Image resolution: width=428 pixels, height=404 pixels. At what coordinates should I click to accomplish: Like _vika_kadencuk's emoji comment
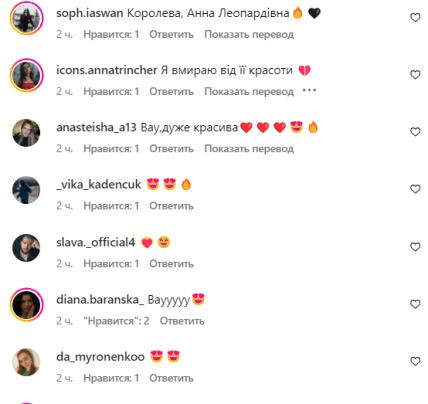click(x=415, y=189)
